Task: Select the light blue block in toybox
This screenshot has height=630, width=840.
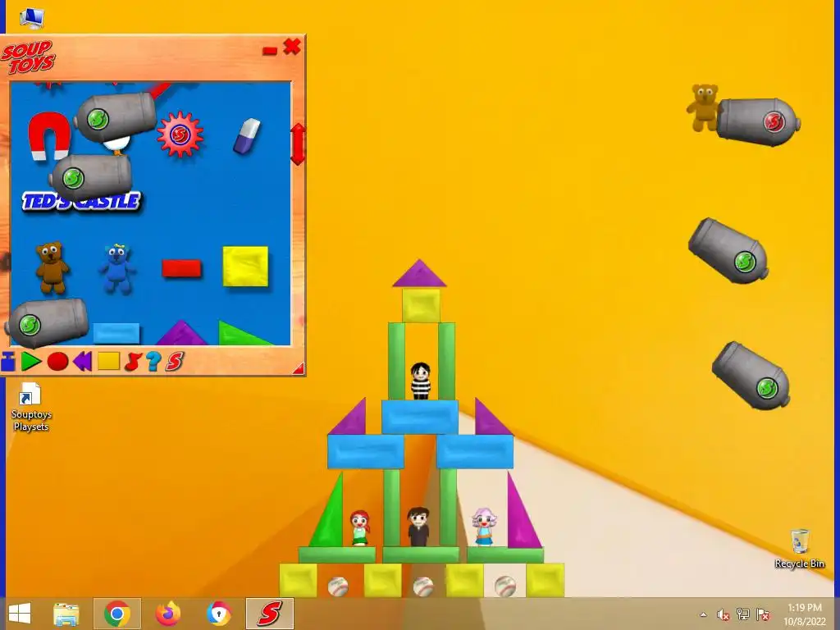Action: 116,333
